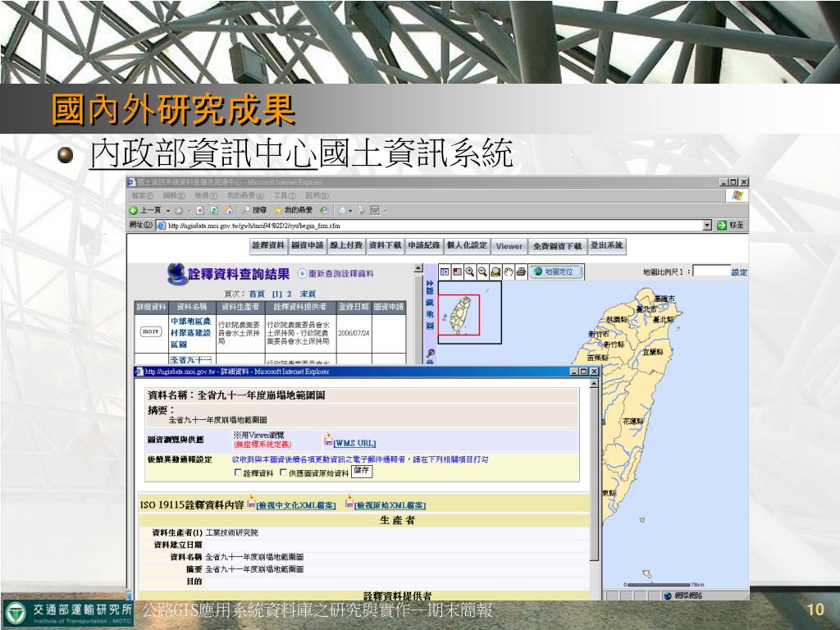This screenshot has height=630, width=840.
Task: Open the 檔案 (File) menu
Action: click(x=143, y=195)
